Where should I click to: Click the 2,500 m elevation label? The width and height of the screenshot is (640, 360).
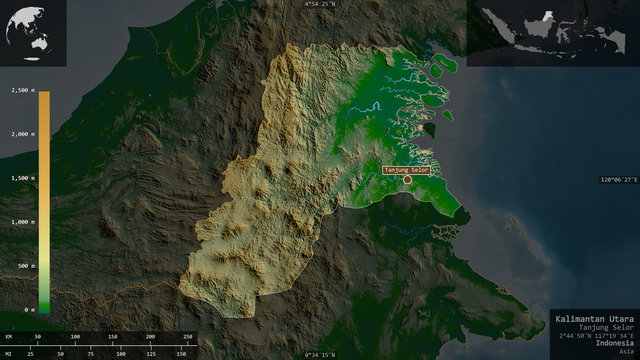point(23,90)
